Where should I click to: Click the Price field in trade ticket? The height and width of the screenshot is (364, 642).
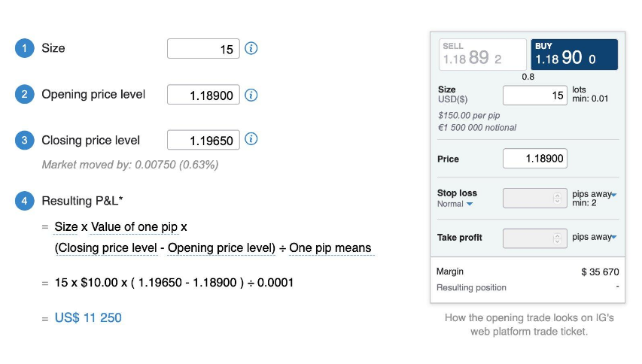[x=534, y=159]
